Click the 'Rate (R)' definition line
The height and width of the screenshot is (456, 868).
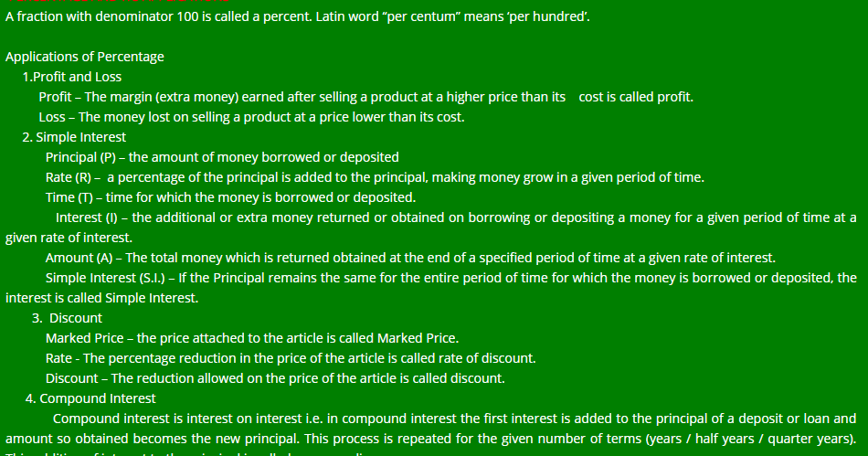375,177
